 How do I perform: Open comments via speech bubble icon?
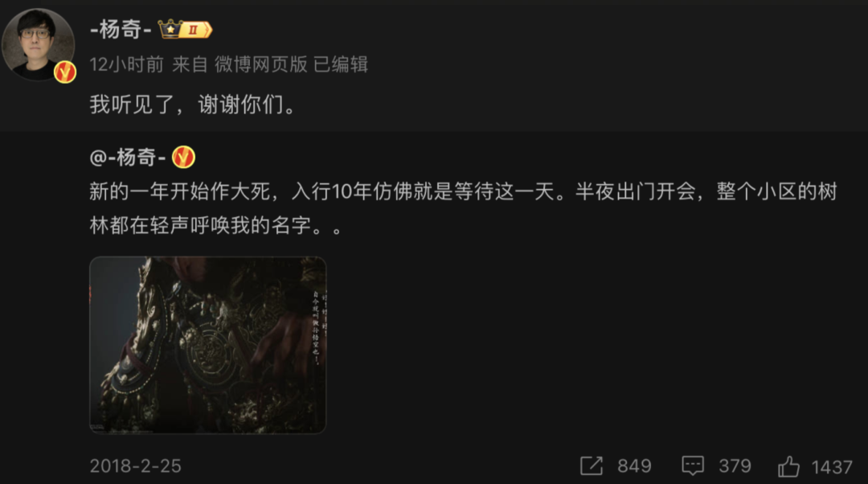point(693,466)
